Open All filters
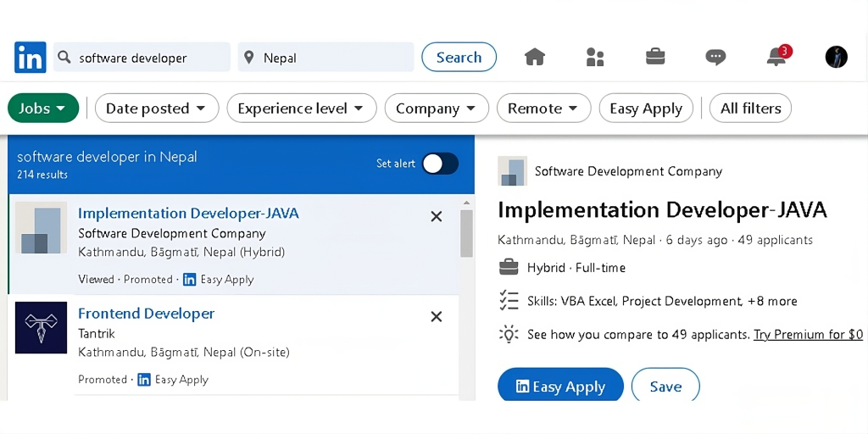 click(750, 108)
